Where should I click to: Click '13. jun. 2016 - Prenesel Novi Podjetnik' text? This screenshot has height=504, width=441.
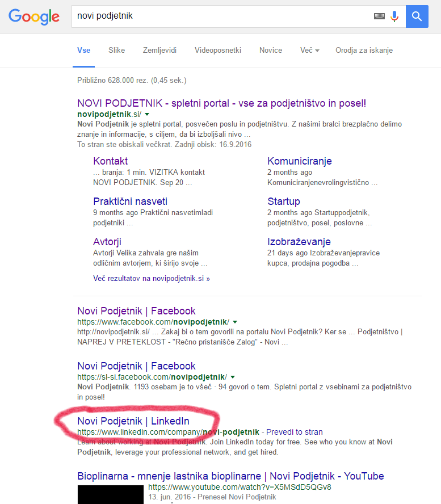point(212,497)
